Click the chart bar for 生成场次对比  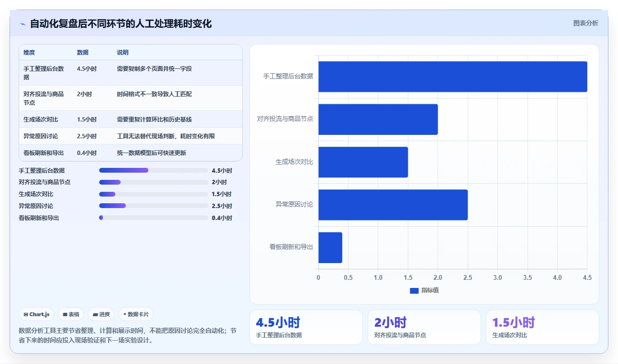tap(363, 162)
